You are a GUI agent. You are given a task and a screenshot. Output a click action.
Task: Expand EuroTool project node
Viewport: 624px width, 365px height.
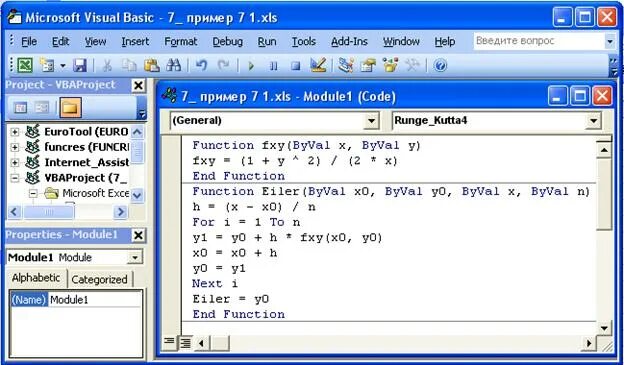[15, 132]
